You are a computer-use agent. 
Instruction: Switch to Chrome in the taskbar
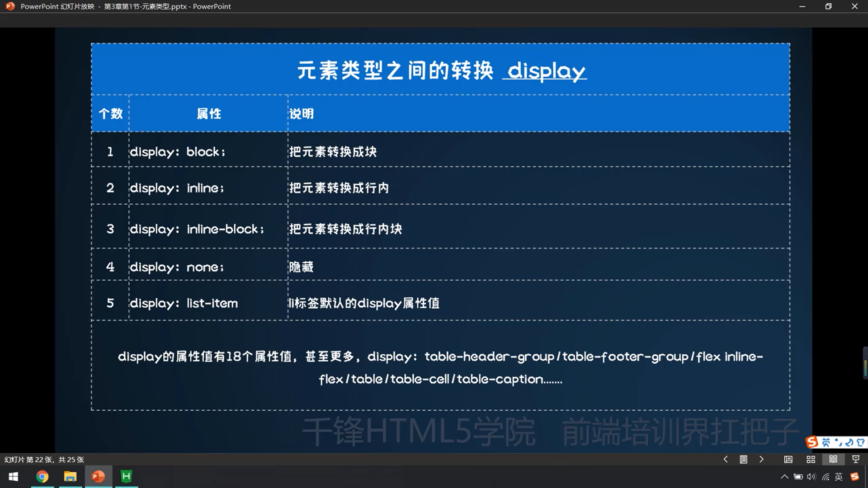(x=42, y=477)
